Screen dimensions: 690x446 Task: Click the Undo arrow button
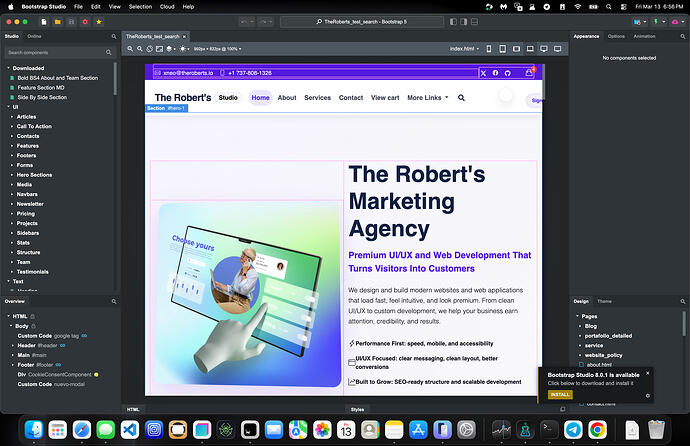tap(244, 21)
